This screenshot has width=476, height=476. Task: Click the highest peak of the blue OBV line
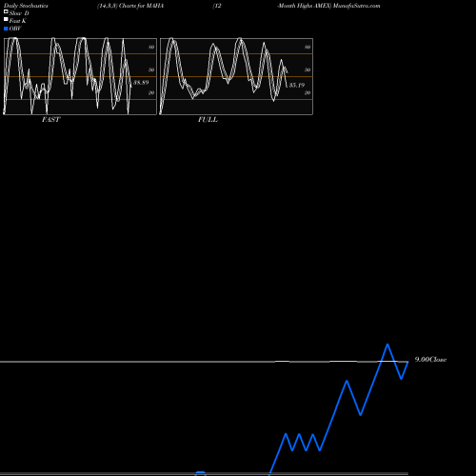(x=387, y=345)
